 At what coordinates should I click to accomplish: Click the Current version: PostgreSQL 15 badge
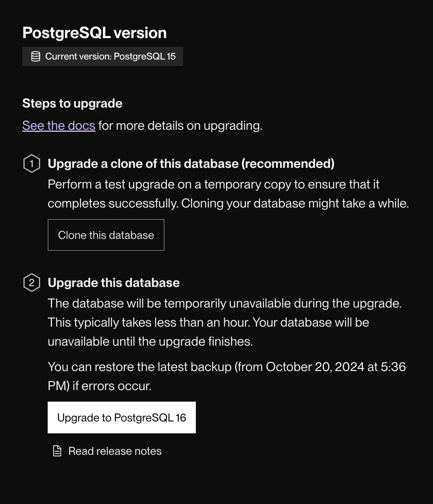(102, 56)
